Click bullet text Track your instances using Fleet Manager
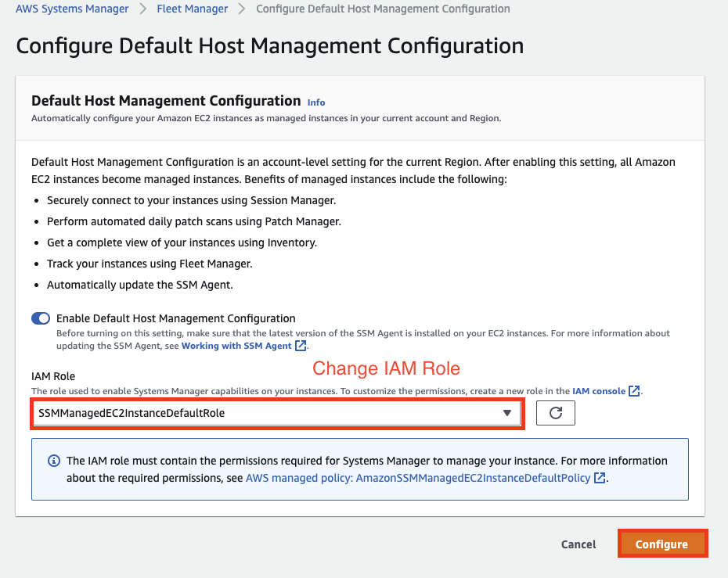Image resolution: width=728 pixels, height=578 pixels. pyautogui.click(x=150, y=264)
